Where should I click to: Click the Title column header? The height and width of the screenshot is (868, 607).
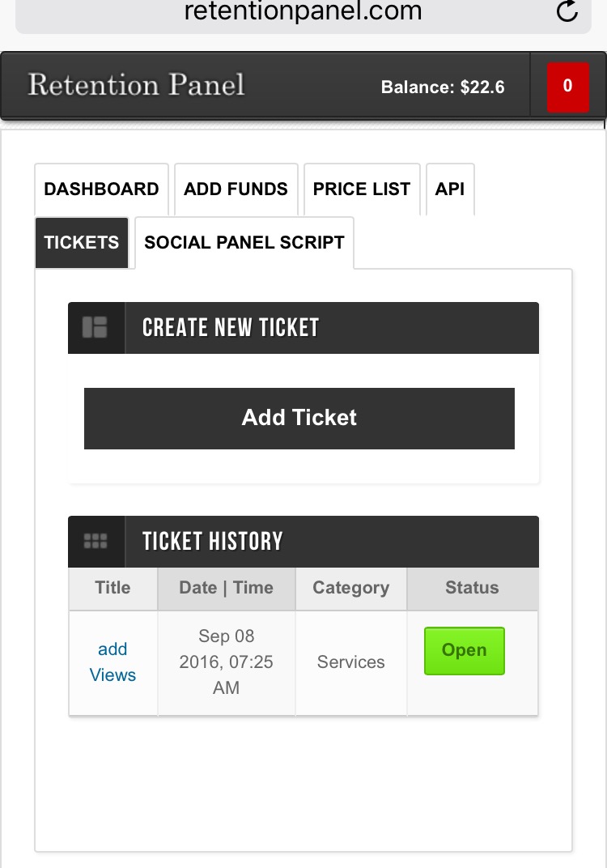pos(112,588)
